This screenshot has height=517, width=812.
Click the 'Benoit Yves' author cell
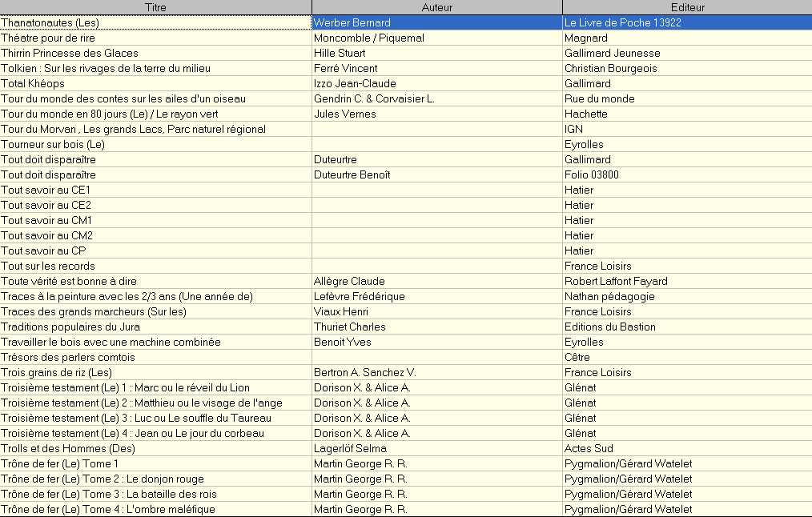point(437,342)
